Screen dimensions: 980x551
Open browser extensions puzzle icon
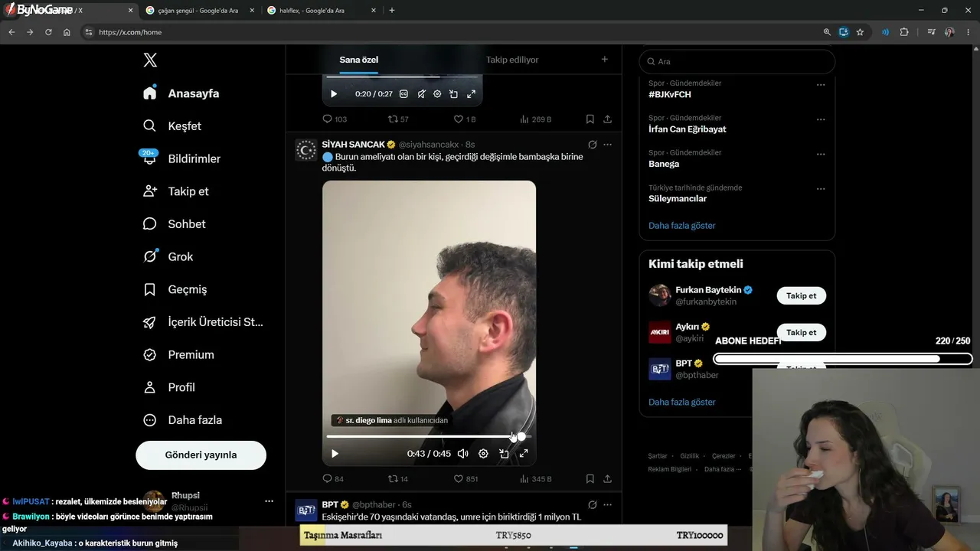904,32
